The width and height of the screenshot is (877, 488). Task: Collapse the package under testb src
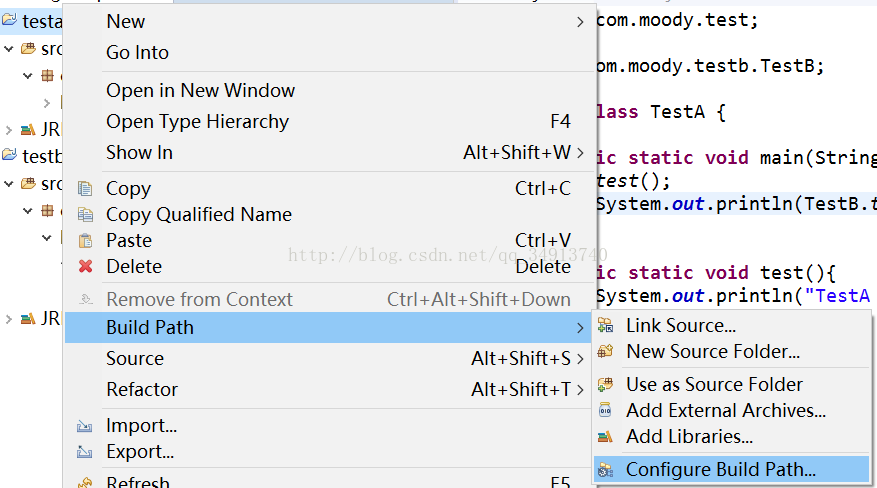coord(27,211)
